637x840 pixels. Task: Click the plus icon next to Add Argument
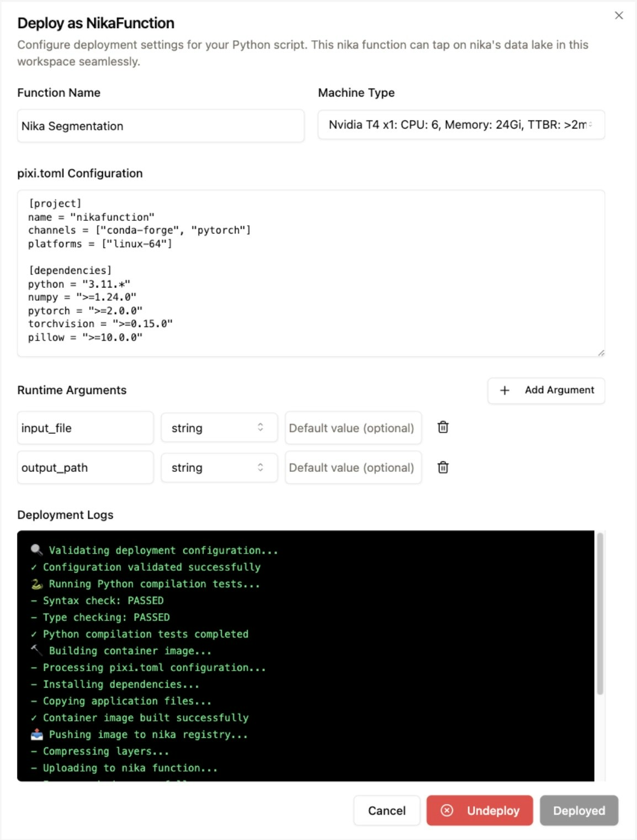[x=504, y=390]
